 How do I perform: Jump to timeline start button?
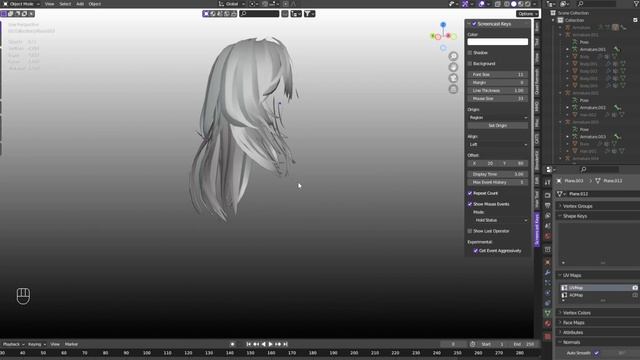(x=249, y=344)
